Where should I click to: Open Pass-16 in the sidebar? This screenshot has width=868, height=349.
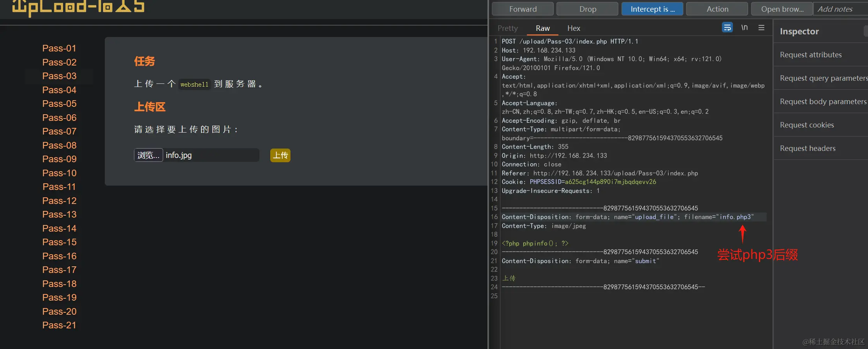coord(59,256)
